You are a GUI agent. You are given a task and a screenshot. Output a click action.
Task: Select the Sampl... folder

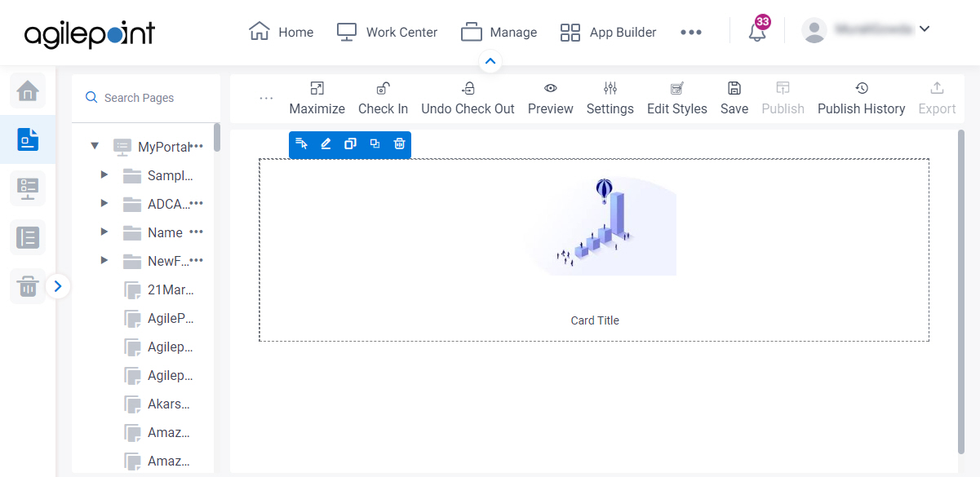(x=171, y=175)
